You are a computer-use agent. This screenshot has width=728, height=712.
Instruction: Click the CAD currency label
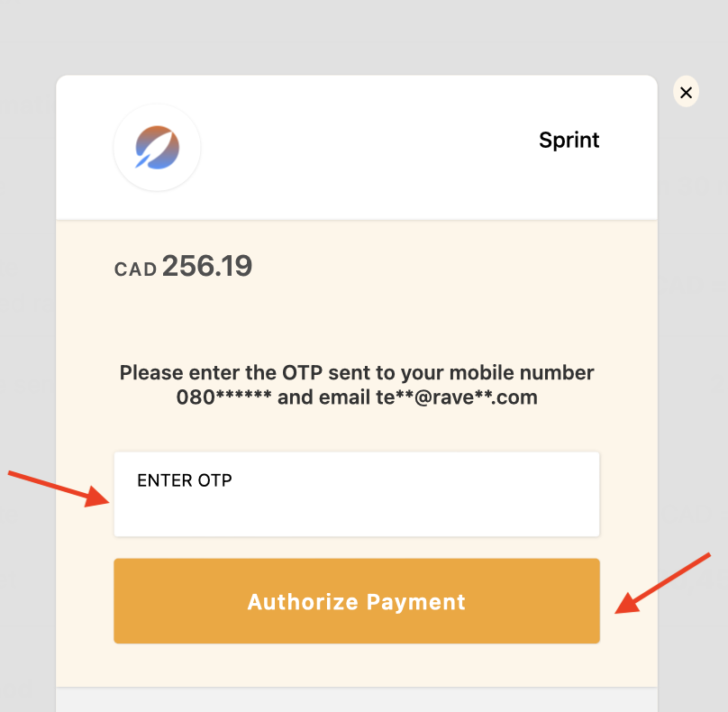pyautogui.click(x=136, y=269)
